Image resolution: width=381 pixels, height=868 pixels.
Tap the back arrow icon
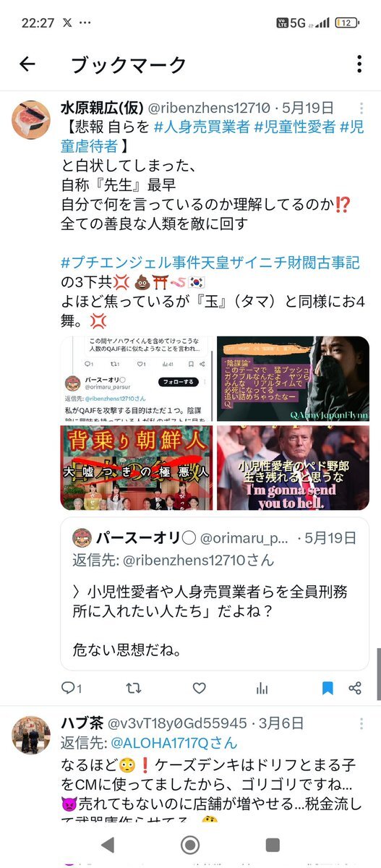(x=27, y=64)
